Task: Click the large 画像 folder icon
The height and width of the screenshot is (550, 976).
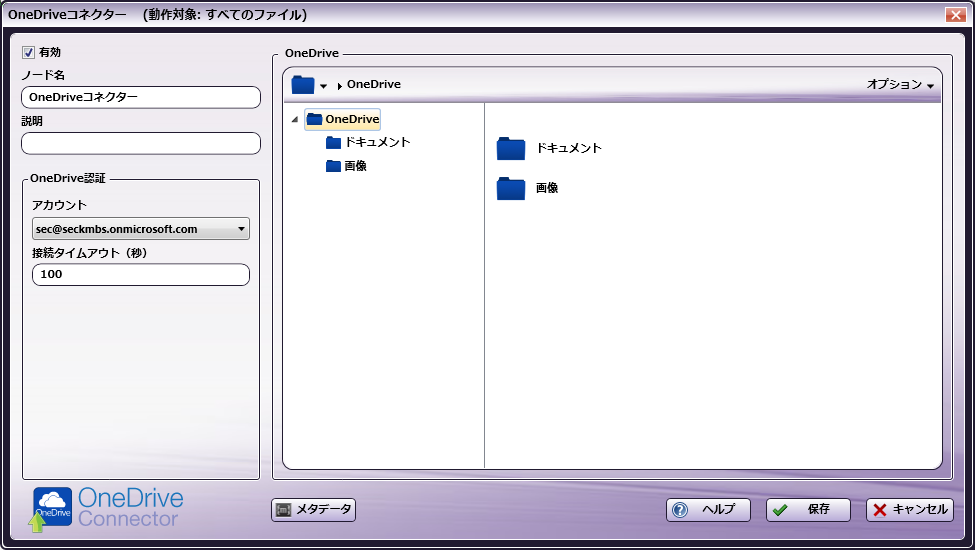Action: click(511, 189)
